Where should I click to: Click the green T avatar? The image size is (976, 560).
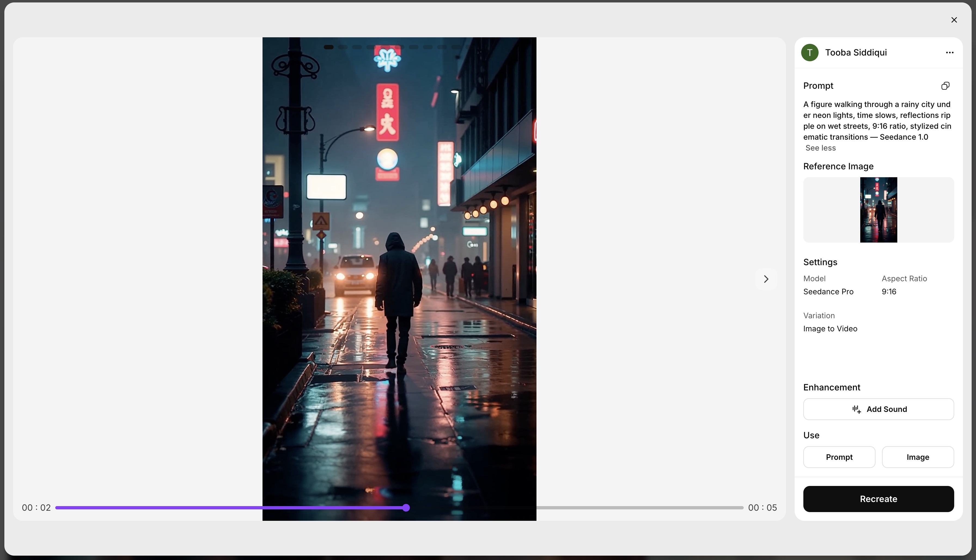pyautogui.click(x=809, y=53)
